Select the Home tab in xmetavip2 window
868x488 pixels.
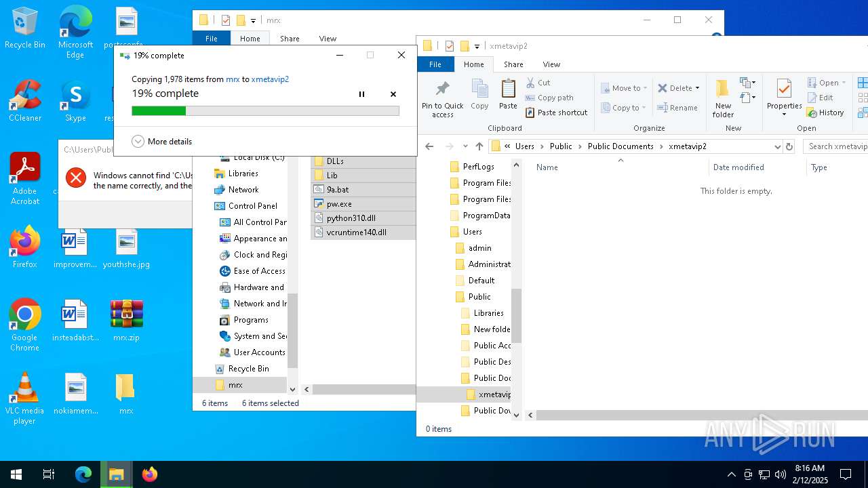pyautogui.click(x=473, y=64)
